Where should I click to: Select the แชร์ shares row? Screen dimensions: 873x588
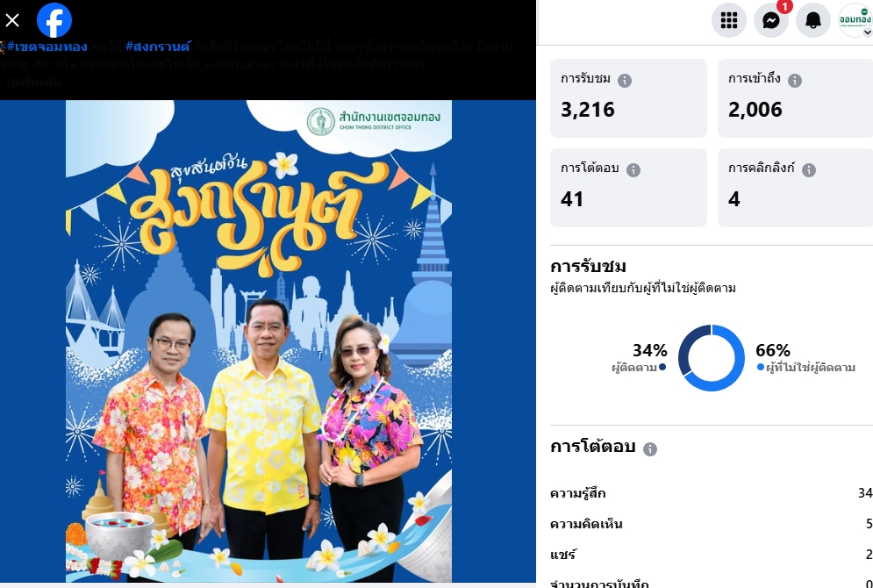point(711,555)
